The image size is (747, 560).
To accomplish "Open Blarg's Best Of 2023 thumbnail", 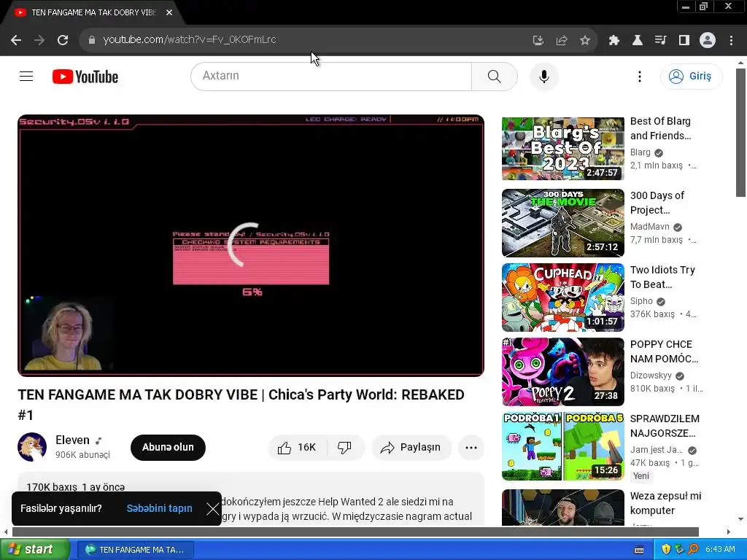I will [x=562, y=149].
